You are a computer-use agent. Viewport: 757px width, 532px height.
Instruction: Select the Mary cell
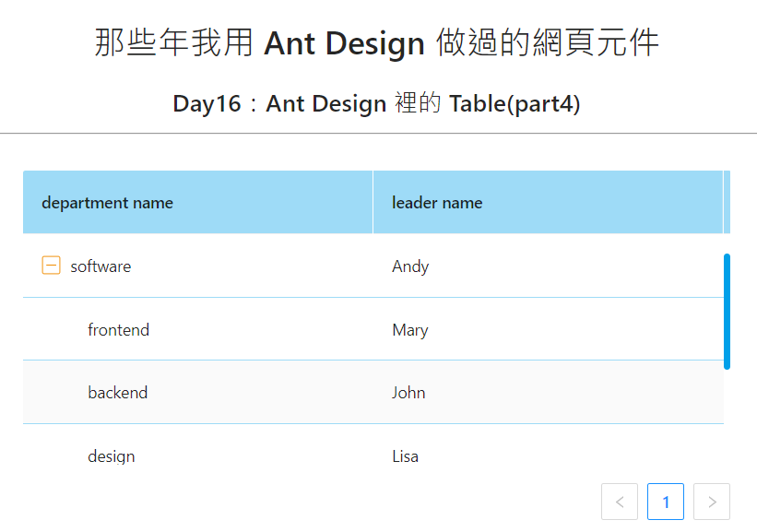(x=549, y=329)
